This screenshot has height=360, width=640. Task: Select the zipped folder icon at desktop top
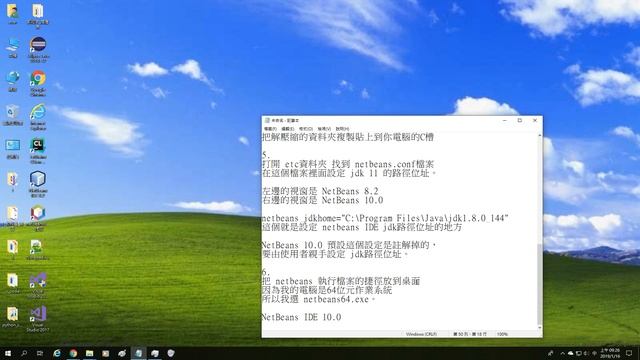point(38,16)
